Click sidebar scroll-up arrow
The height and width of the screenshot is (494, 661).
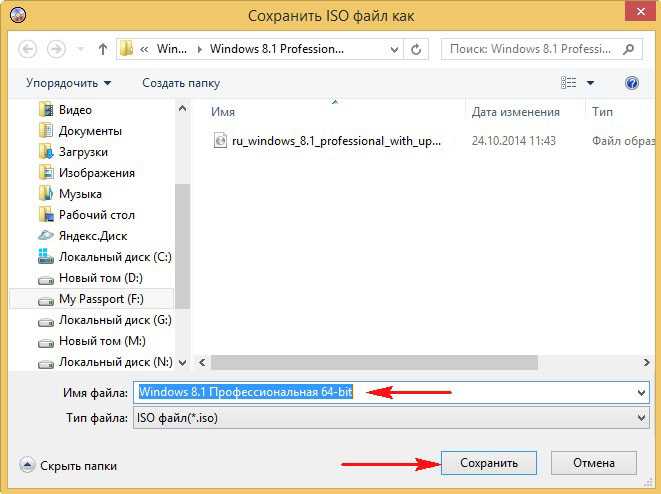click(182, 108)
